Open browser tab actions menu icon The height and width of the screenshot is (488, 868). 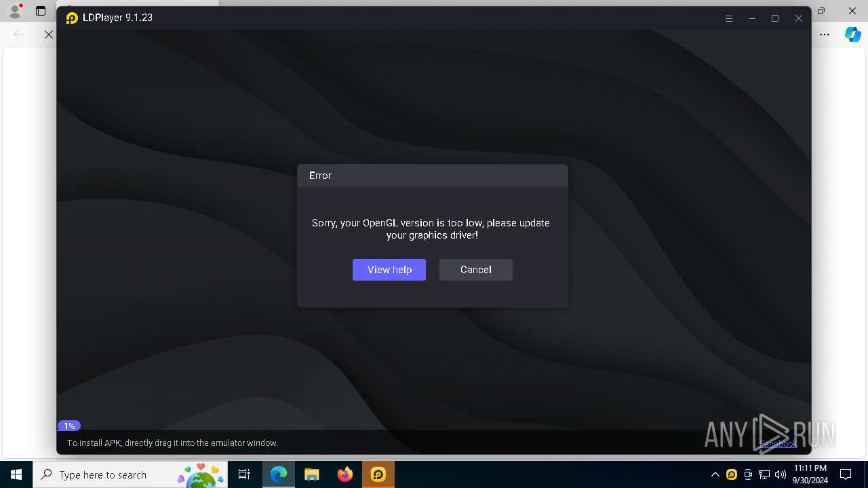click(41, 11)
